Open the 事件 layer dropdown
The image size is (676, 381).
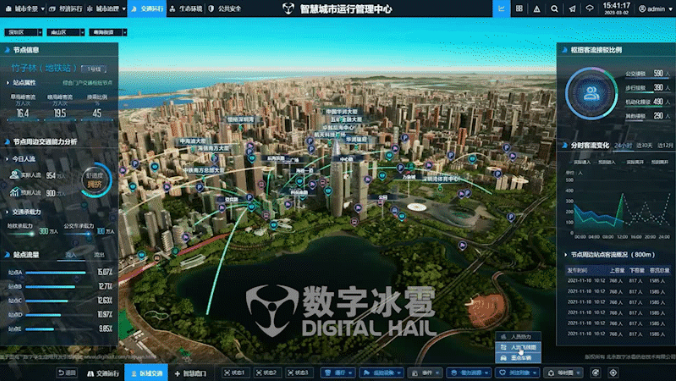click(426, 373)
